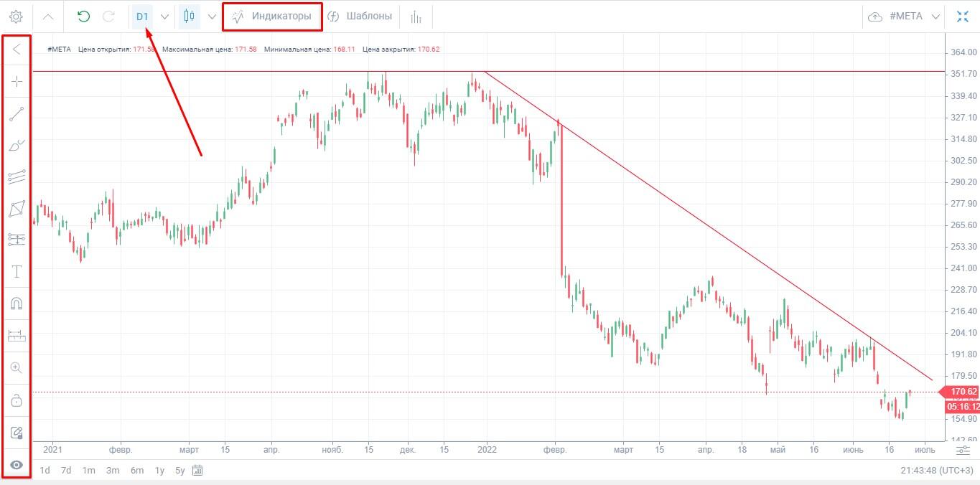Screen dimensions: 980x485
Task: Open the Шаблоны menu
Action: (x=360, y=17)
